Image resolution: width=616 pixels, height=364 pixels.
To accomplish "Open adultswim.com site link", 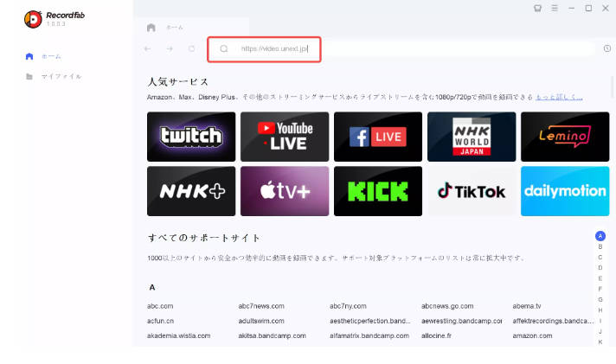I will pyautogui.click(x=261, y=321).
